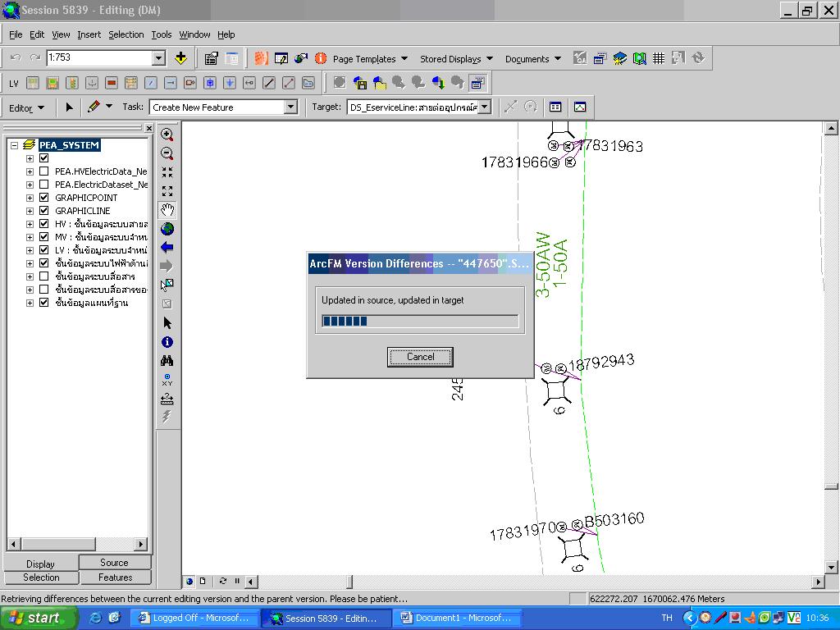Open the Target feature class dropdown
This screenshot has width=840, height=630.
click(x=483, y=107)
